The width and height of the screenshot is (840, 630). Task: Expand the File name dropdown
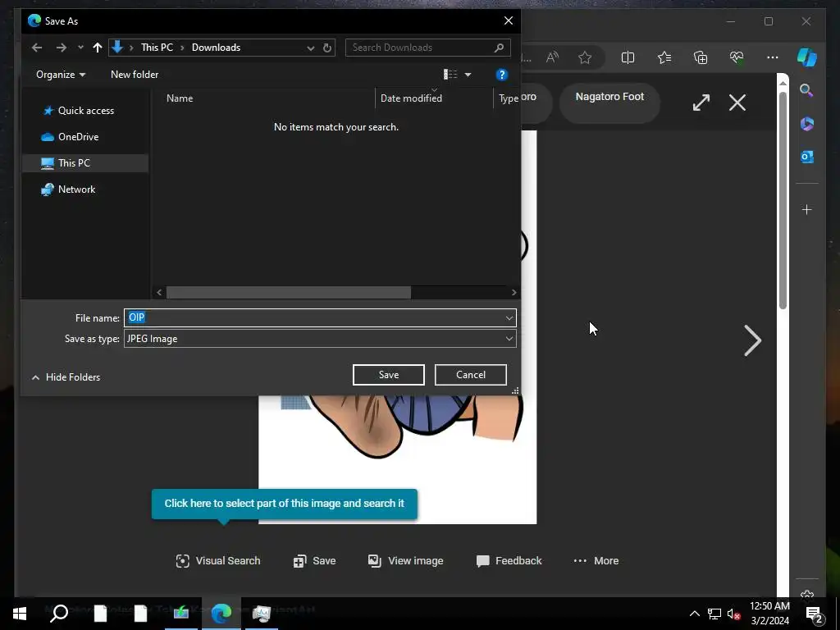509,317
